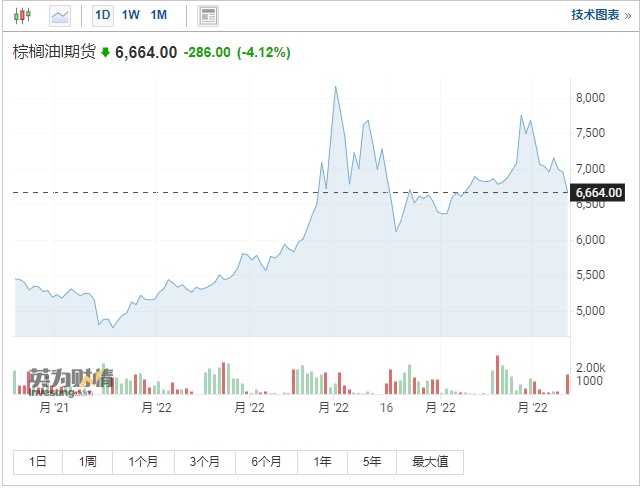The width and height of the screenshot is (643, 488).
Task: Switch to the 5年 range
Action: [x=373, y=461]
